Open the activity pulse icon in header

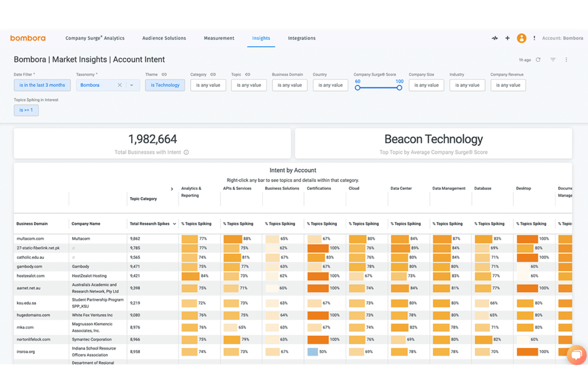pyautogui.click(x=495, y=38)
